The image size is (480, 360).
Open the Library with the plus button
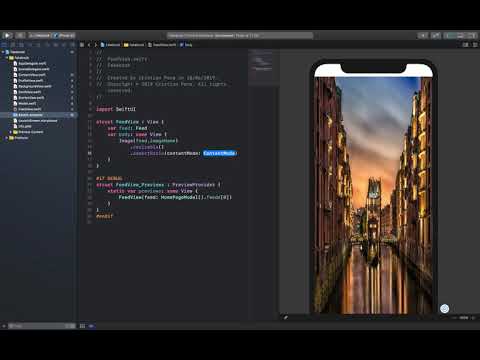(x=423, y=35)
